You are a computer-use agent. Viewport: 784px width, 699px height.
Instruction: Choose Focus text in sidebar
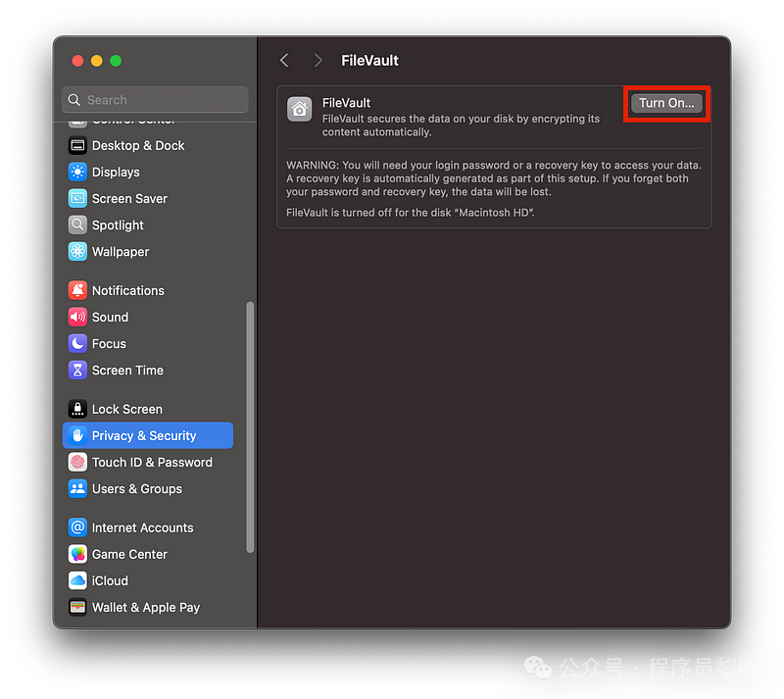pyautogui.click(x=109, y=344)
